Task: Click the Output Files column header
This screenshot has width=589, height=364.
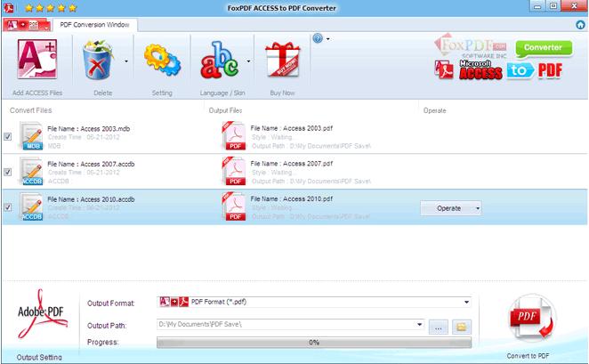Action: coord(225,110)
